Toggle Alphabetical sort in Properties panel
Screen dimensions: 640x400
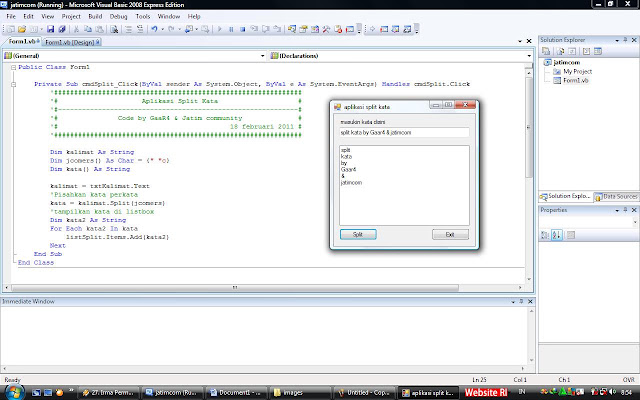[557, 235]
